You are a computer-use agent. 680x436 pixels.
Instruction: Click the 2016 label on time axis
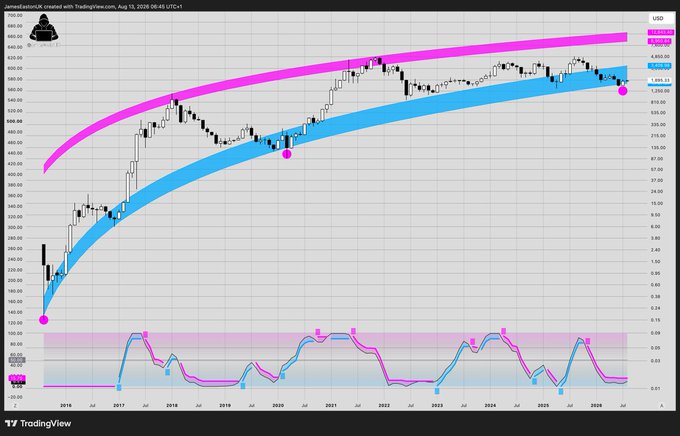point(66,406)
